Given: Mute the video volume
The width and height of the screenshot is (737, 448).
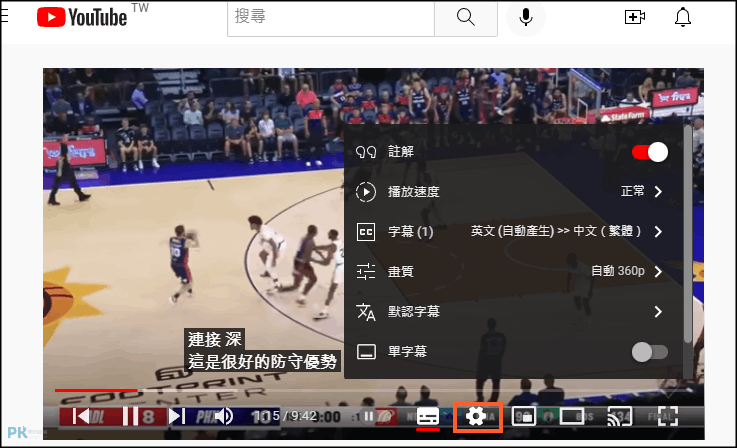Looking at the screenshot, I should [224, 417].
